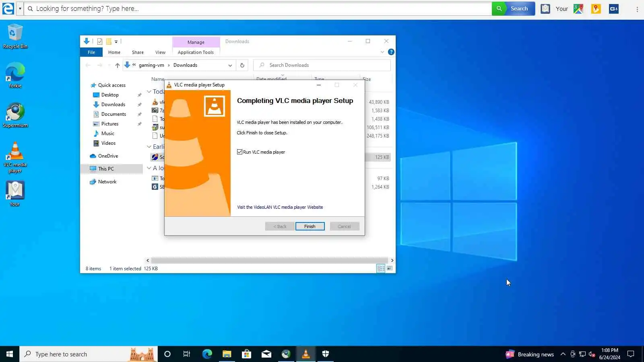Open Breaking news widget on taskbar
This screenshot has height=362, width=644.
(x=530, y=354)
